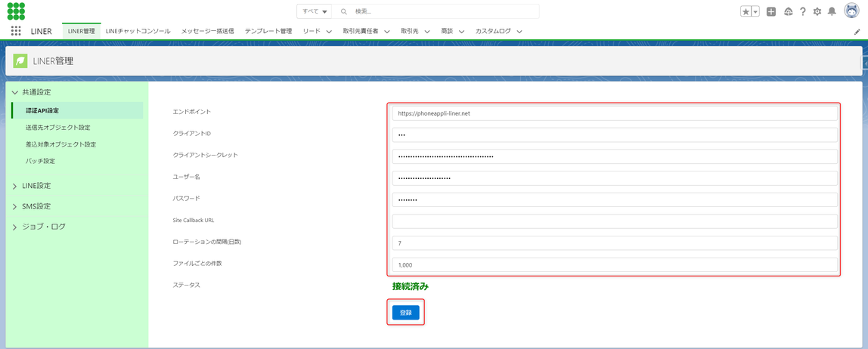The height and width of the screenshot is (349, 868).
Task: Expand the リード tab chevron menu
Action: tap(329, 32)
